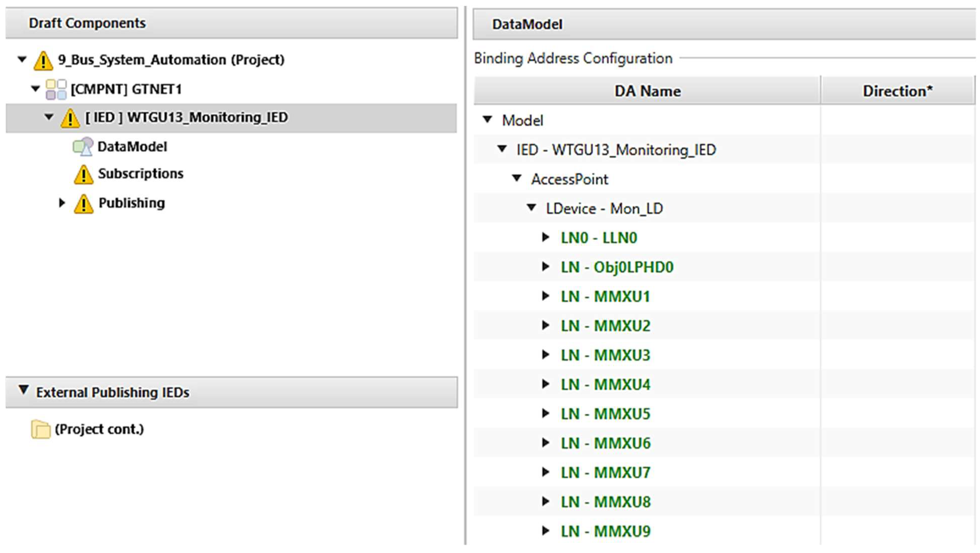
Task: Click the Project cont. folder icon
Action: [41, 430]
